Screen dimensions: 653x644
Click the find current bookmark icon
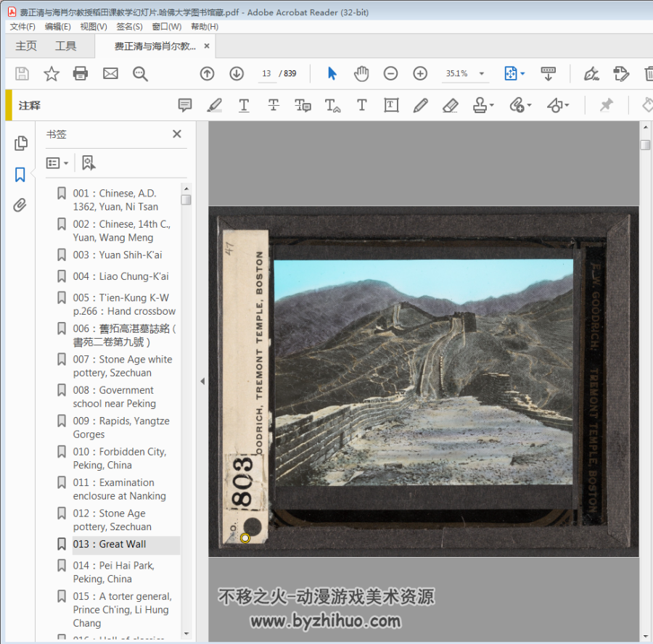(89, 162)
